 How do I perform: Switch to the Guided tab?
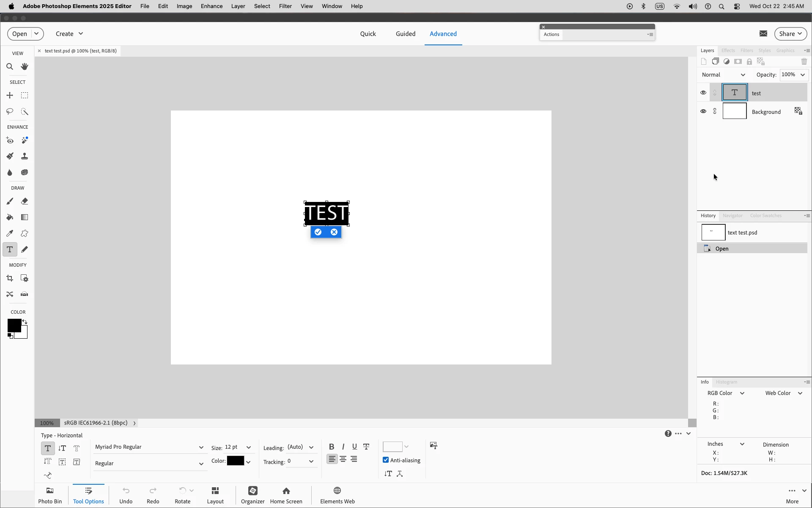(405, 34)
